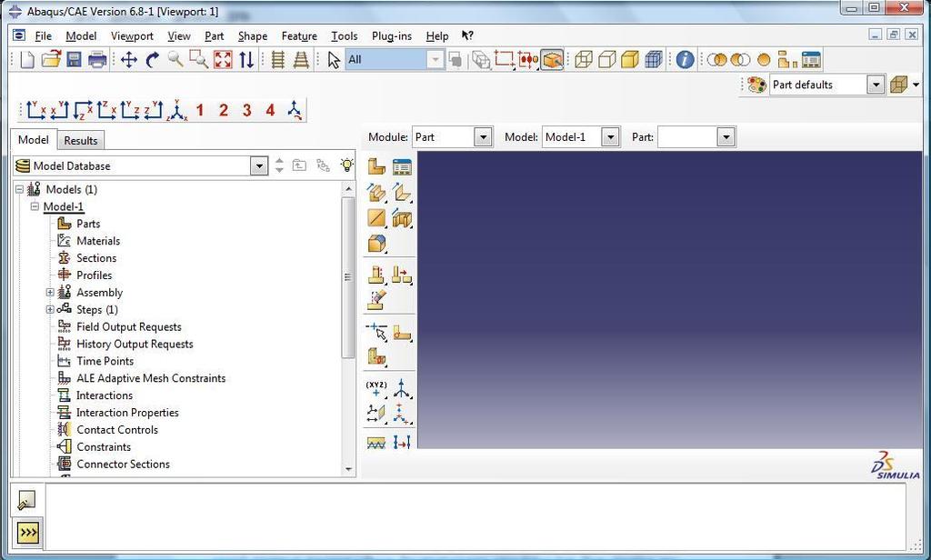This screenshot has width=931, height=560.
Task: Select the Rotate View tool
Action: click(x=153, y=59)
